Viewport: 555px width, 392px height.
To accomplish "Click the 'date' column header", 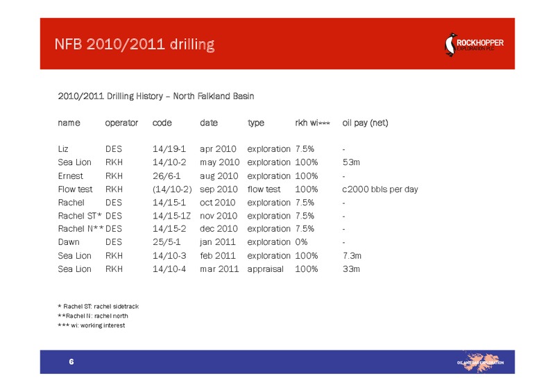I will pos(209,123).
